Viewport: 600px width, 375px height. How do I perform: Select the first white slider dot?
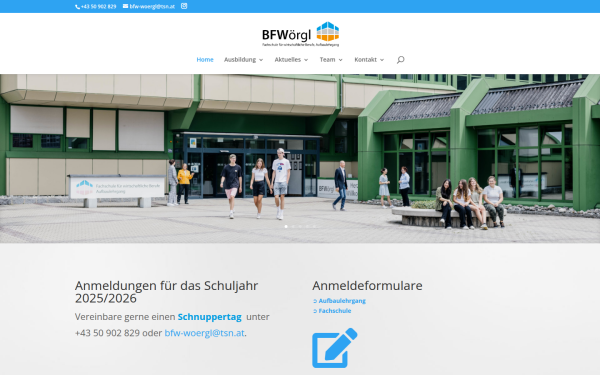tap(286, 227)
